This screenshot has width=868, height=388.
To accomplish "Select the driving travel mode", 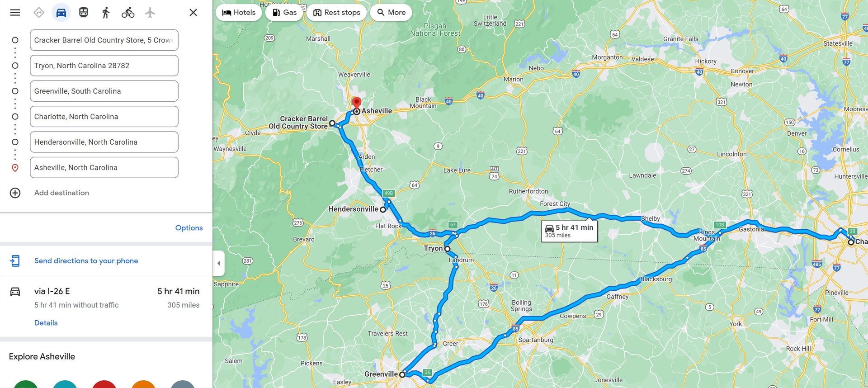I will click(x=61, y=12).
